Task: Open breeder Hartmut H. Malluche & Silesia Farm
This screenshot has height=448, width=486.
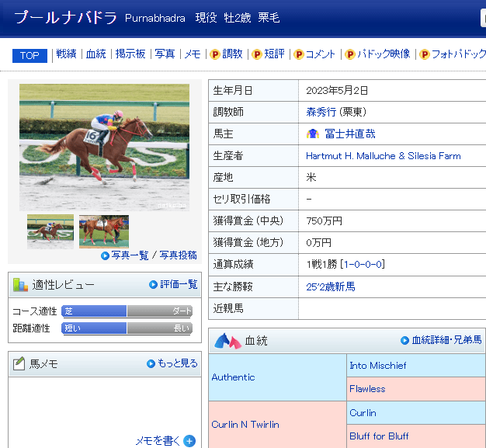Action: pyautogui.click(x=384, y=155)
